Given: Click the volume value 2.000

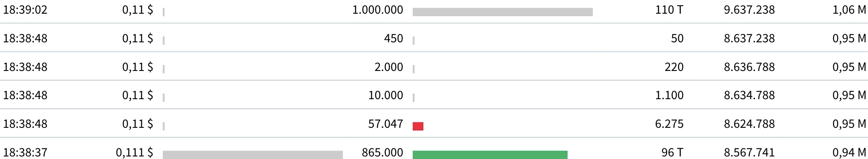Looking at the screenshot, I should point(389,67).
